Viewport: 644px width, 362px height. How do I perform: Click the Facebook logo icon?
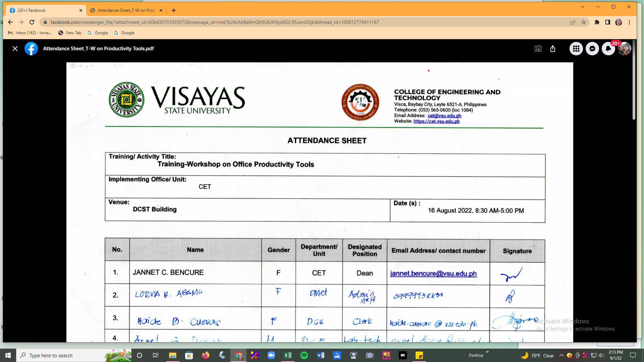pos(31,49)
